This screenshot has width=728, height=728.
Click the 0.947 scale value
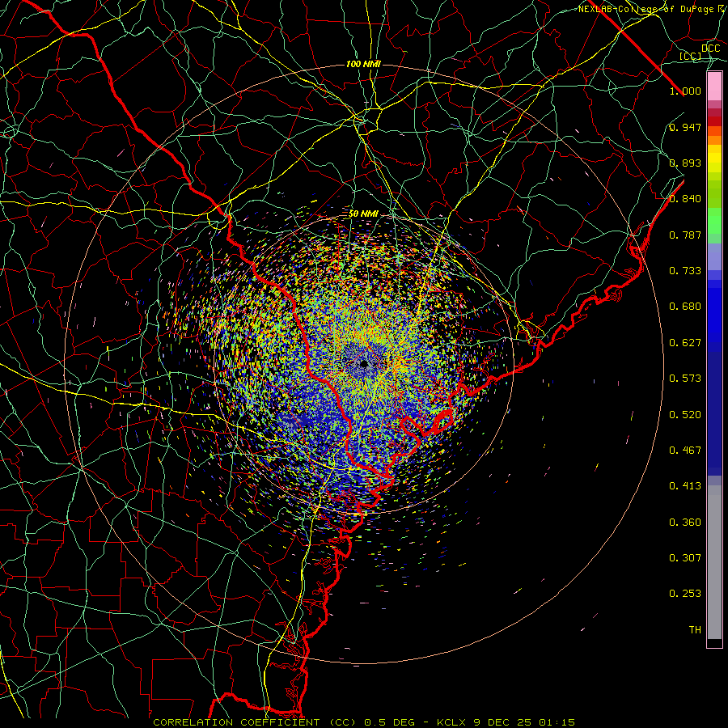pyautogui.click(x=685, y=127)
